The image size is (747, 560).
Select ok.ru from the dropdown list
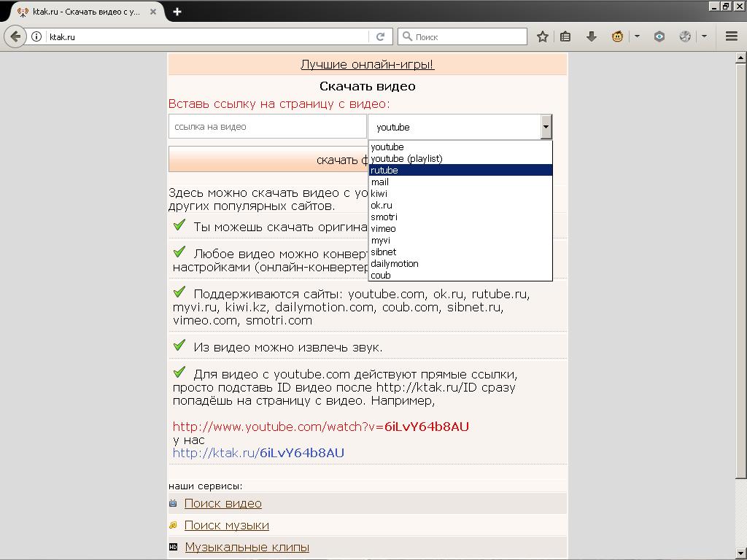click(x=461, y=205)
